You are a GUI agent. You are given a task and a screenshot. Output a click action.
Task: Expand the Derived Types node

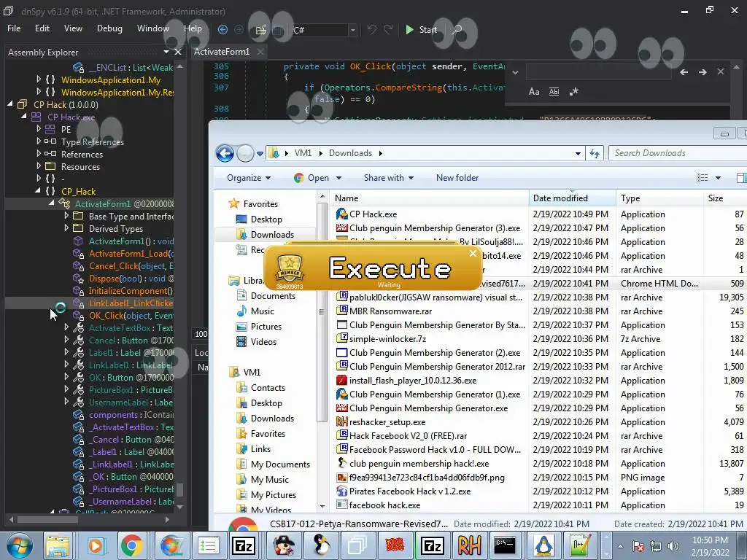tap(66, 227)
